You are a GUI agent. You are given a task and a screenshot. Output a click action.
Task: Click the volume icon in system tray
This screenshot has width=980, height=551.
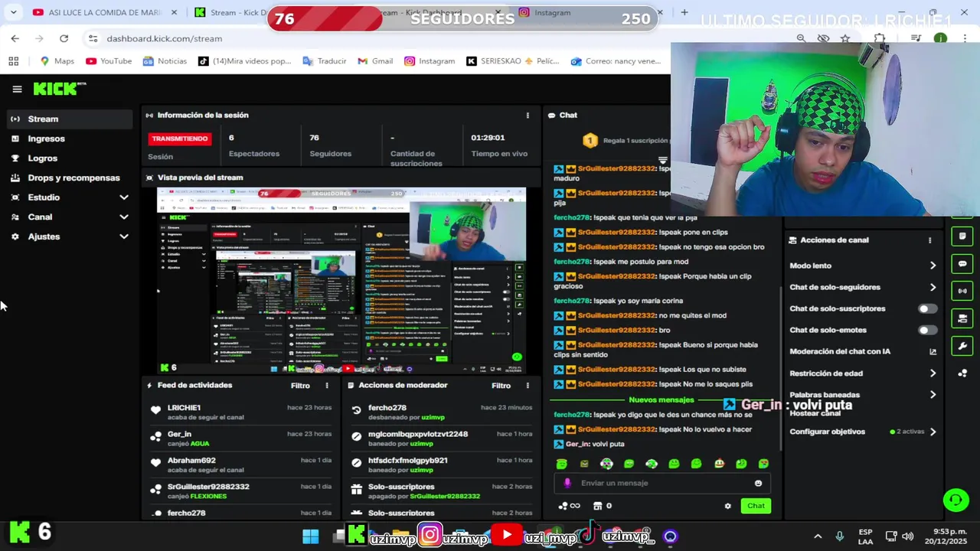click(908, 536)
